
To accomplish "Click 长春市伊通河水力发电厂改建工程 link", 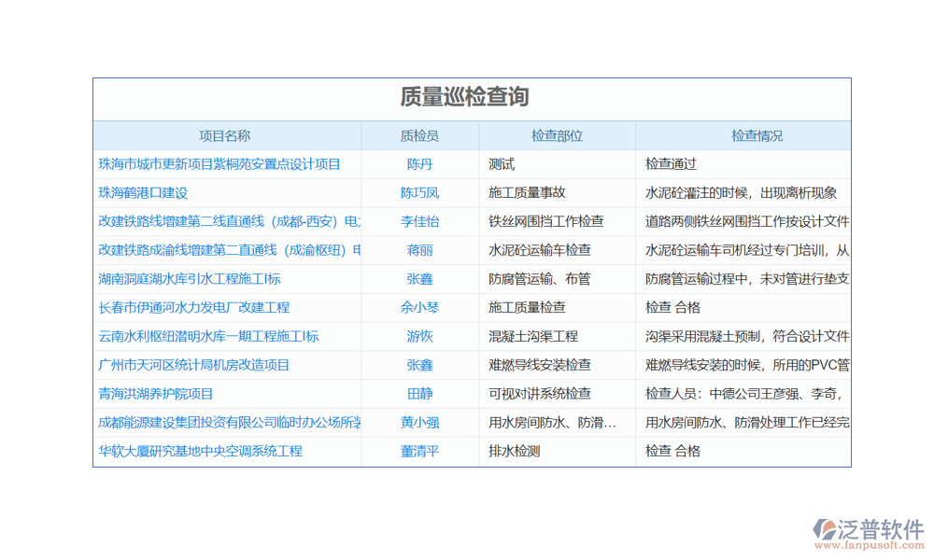I will click(194, 307).
